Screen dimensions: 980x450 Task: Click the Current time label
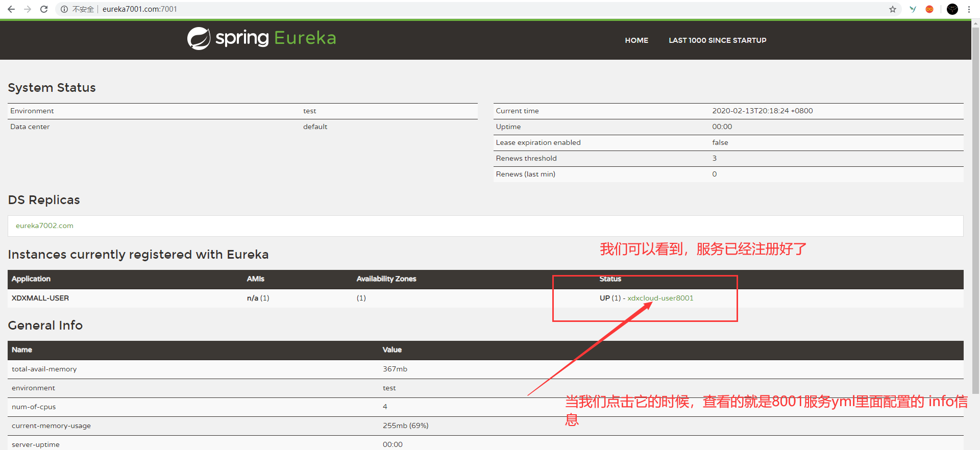pyautogui.click(x=517, y=111)
